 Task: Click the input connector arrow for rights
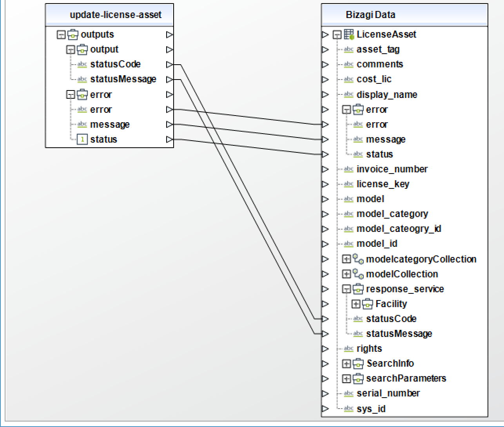[x=325, y=349]
